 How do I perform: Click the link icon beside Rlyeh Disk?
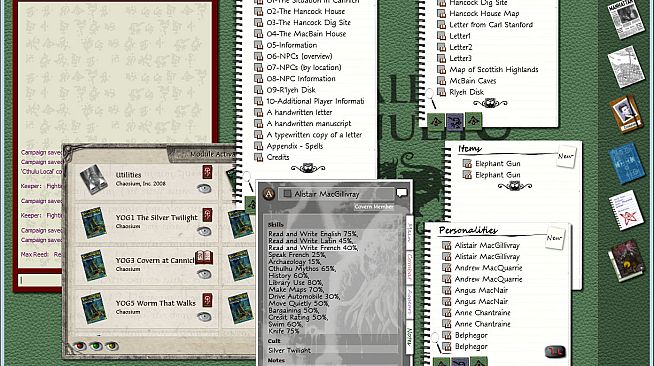pyautogui.click(x=441, y=92)
